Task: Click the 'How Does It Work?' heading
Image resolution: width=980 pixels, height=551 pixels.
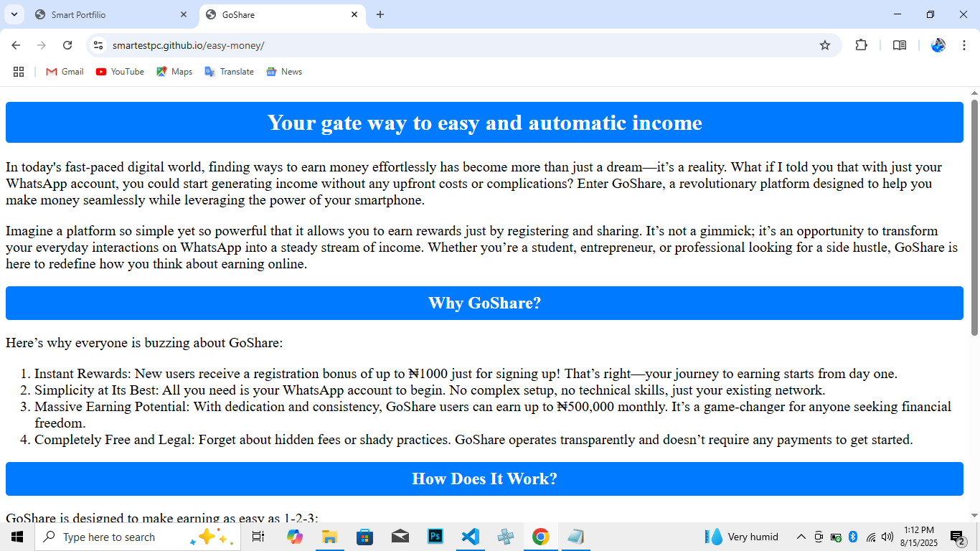Action: click(484, 479)
